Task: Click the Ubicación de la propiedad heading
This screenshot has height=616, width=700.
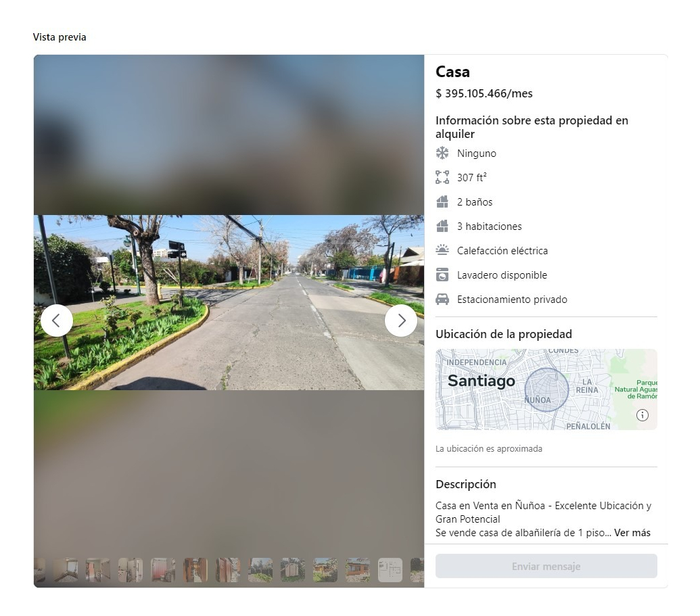Action: pos(505,333)
